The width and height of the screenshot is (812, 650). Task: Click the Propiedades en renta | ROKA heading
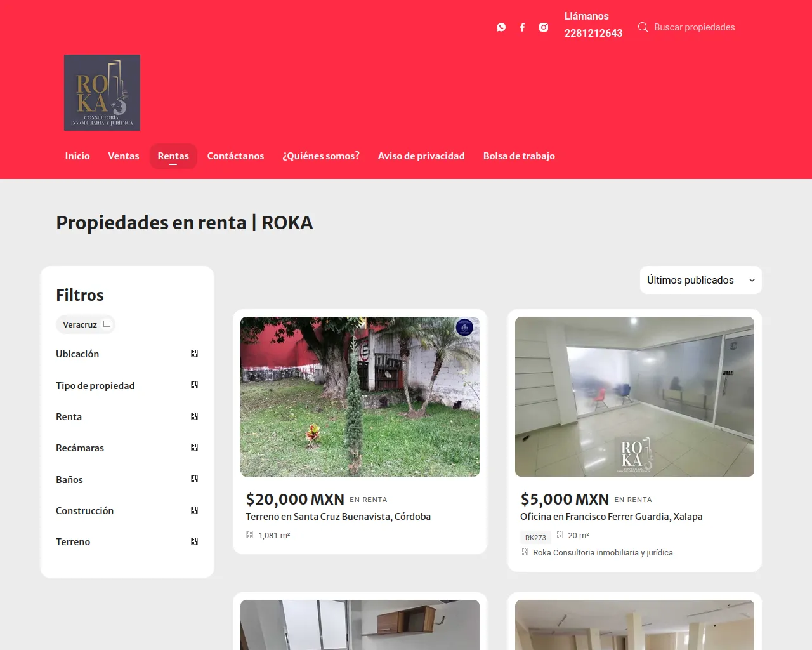pyautogui.click(x=185, y=223)
